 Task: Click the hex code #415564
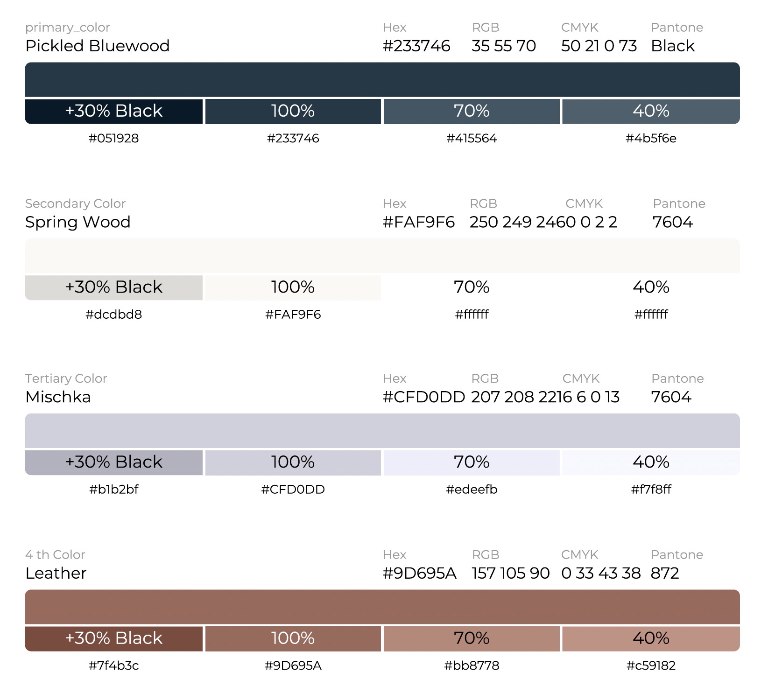coord(472,138)
